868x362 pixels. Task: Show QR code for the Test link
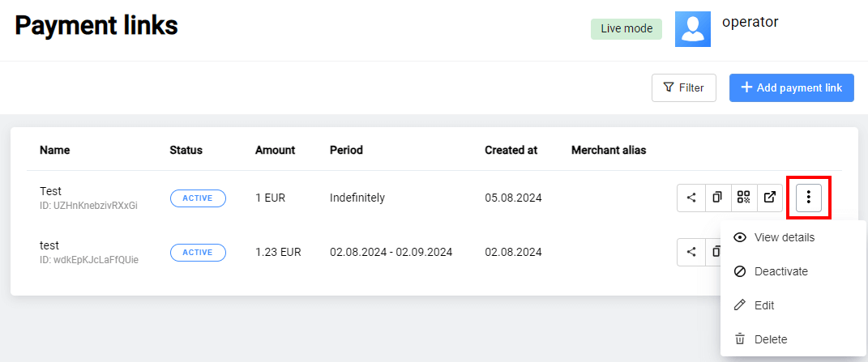tap(743, 197)
